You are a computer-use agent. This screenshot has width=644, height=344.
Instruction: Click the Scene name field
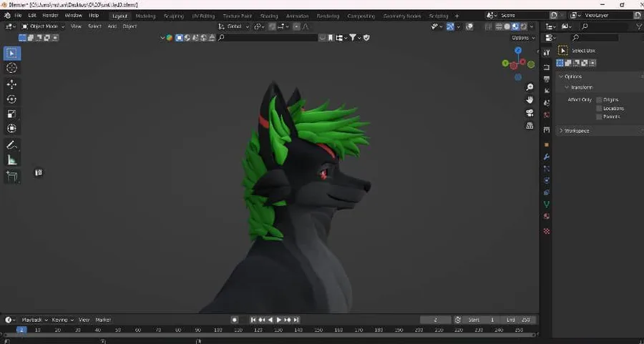tap(522, 15)
